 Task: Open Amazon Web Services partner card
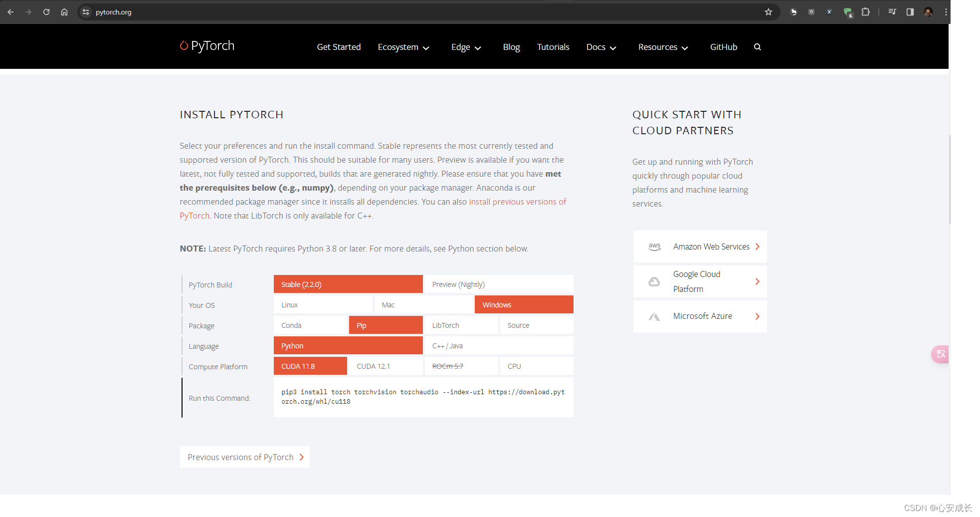pos(700,247)
